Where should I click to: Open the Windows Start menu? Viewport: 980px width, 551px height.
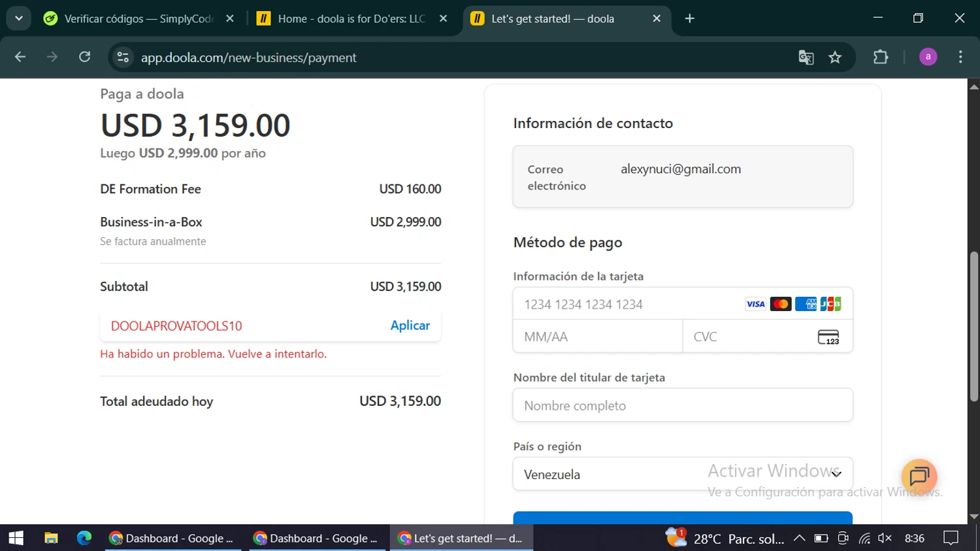click(16, 538)
